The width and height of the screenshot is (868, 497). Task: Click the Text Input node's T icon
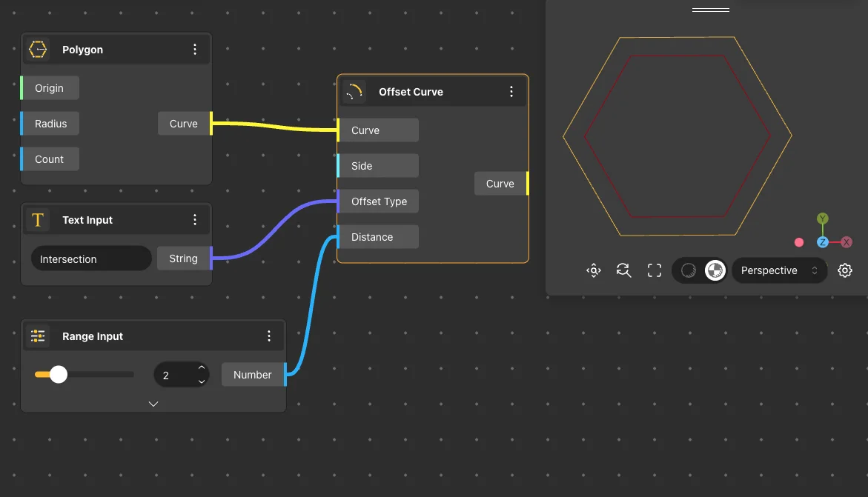click(x=37, y=219)
